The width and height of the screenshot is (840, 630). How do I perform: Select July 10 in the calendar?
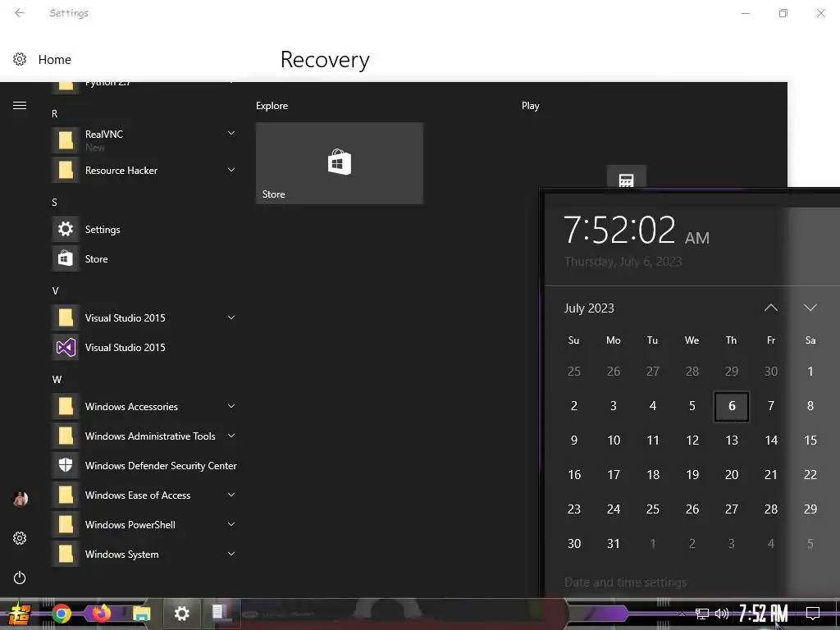[614, 441]
